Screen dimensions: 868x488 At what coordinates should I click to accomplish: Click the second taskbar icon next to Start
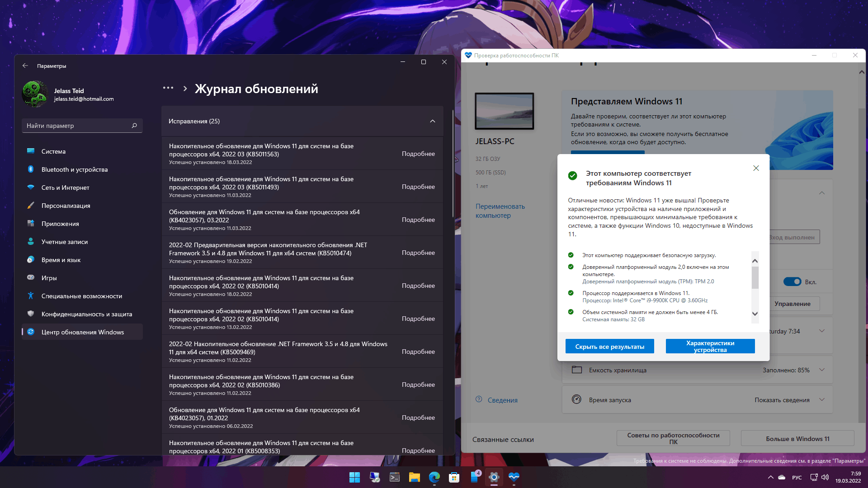pyautogui.click(x=374, y=477)
